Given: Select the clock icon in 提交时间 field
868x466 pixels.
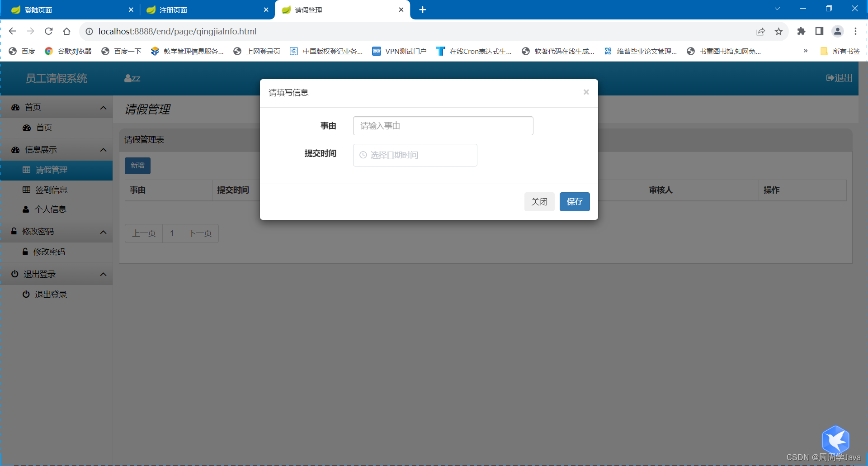Looking at the screenshot, I should 363,155.
